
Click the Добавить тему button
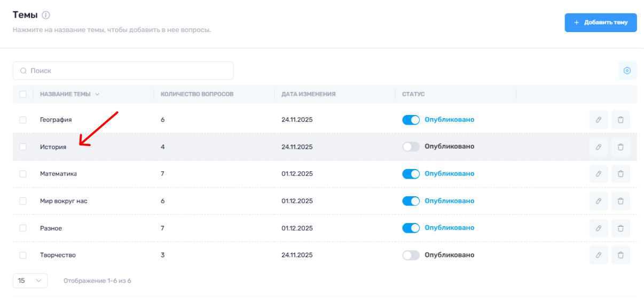coord(601,22)
